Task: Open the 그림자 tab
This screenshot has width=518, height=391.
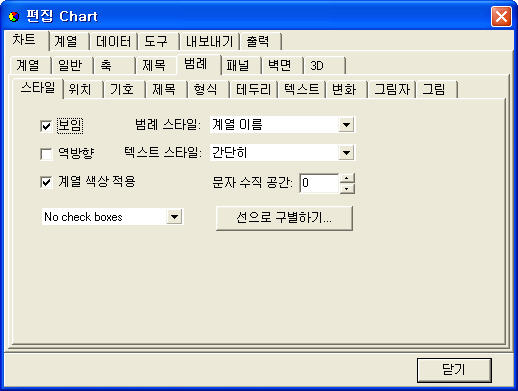Action: click(x=392, y=89)
